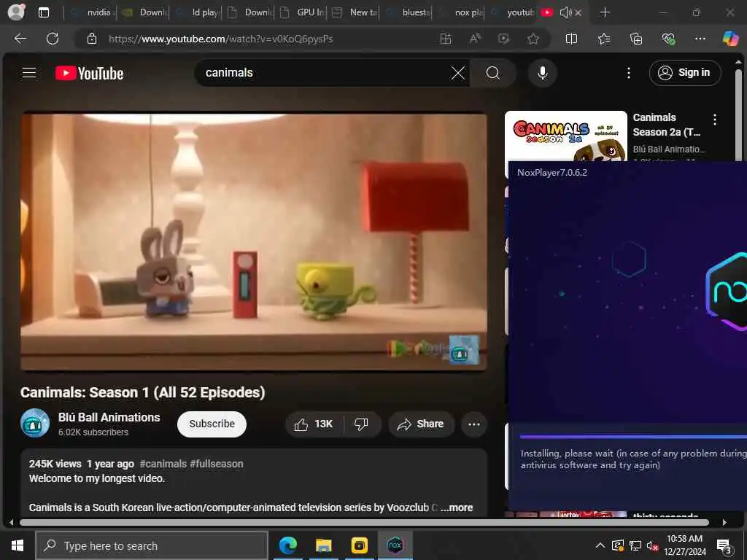Screen dimensions: 747x560
Task: Switch to the nox pla tab
Action: tap(461, 12)
